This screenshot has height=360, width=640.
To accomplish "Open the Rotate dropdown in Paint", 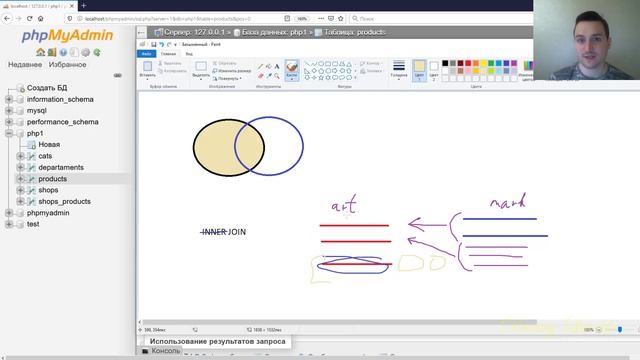I will point(227,78).
